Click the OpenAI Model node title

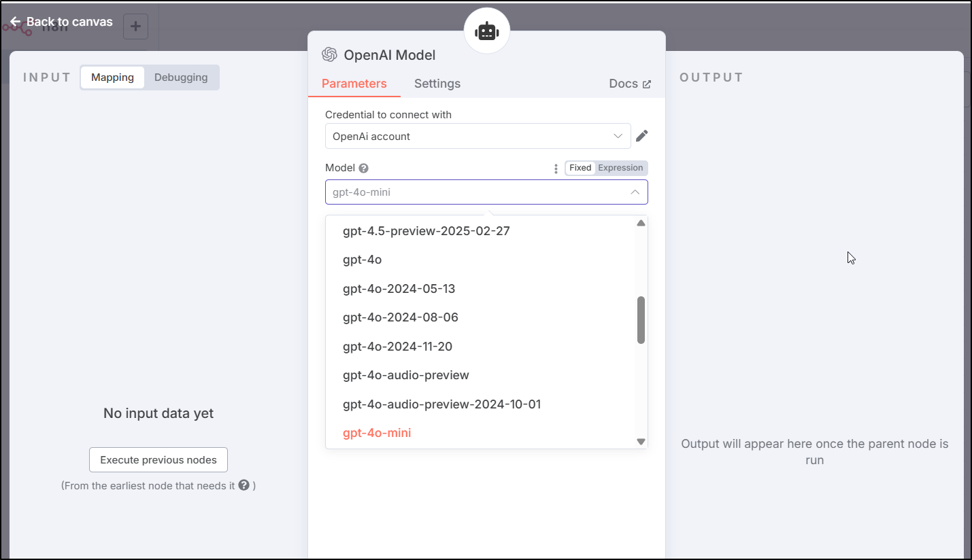click(x=390, y=55)
